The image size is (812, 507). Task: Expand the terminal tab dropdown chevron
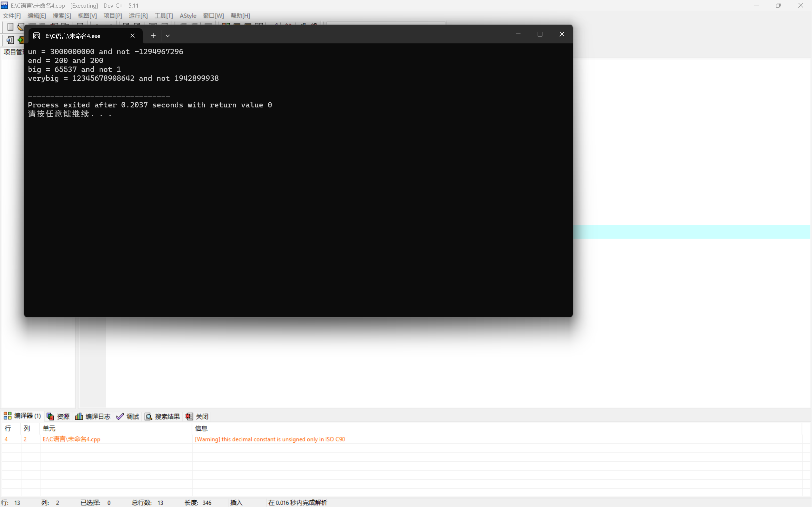[168, 36]
